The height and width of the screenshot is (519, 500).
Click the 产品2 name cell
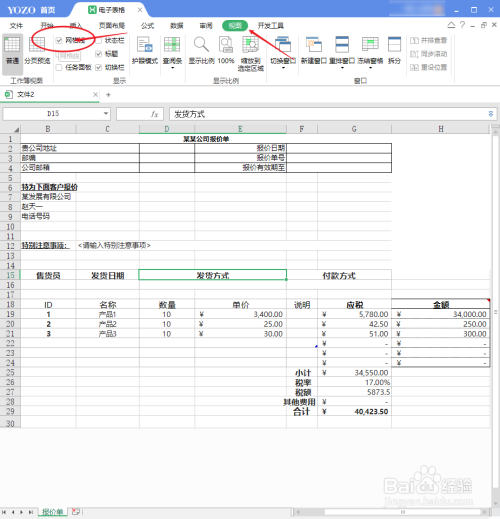[x=107, y=324]
